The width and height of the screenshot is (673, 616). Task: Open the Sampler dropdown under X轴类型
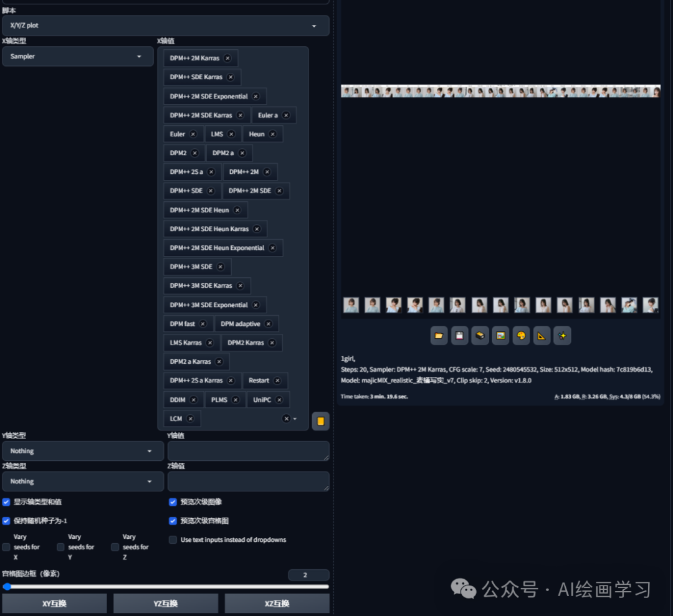click(77, 56)
